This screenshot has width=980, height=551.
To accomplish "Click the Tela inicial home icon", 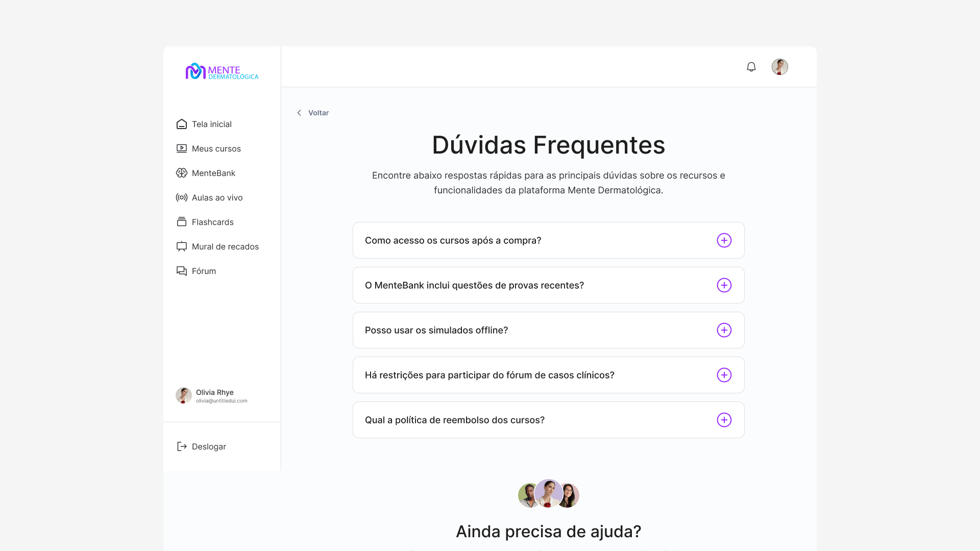I will 181,124.
